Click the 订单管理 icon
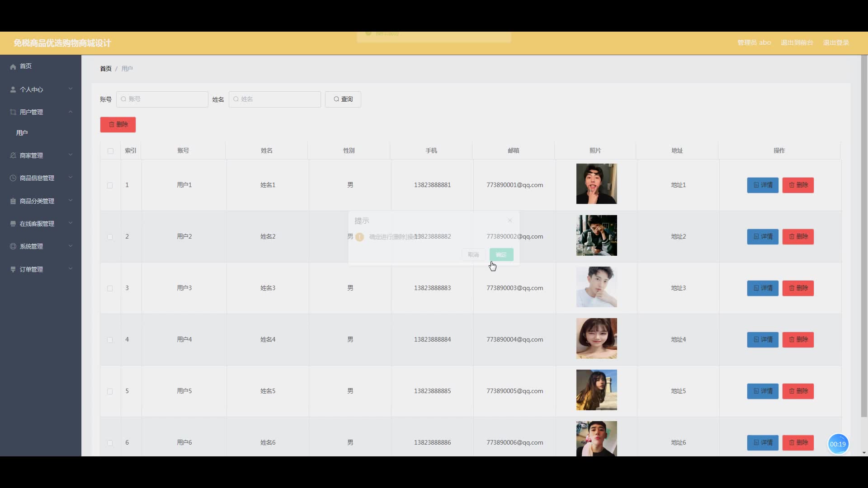This screenshot has height=488, width=868. pos(13,269)
